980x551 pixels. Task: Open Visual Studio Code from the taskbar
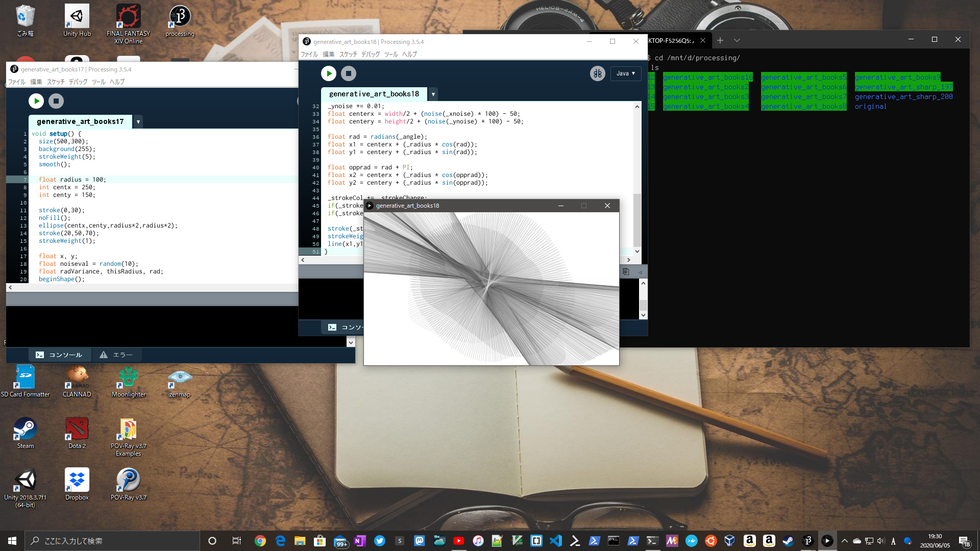(x=556, y=540)
